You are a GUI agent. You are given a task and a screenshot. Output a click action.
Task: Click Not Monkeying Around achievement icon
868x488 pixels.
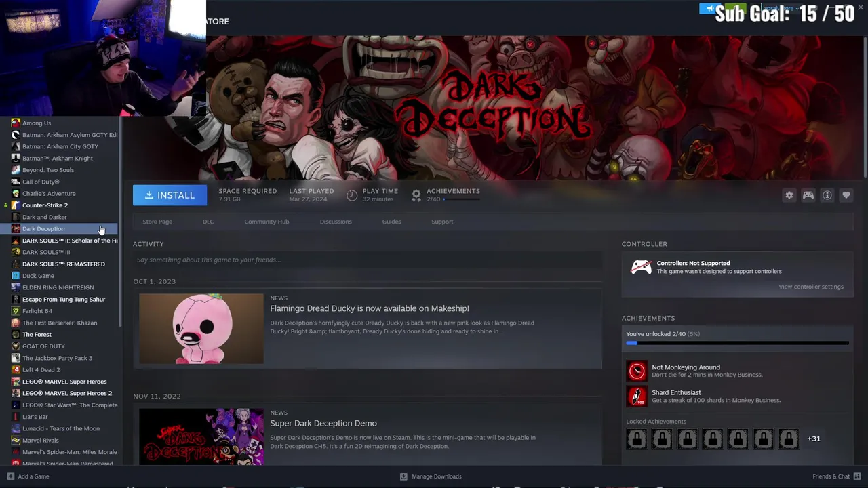click(x=637, y=371)
